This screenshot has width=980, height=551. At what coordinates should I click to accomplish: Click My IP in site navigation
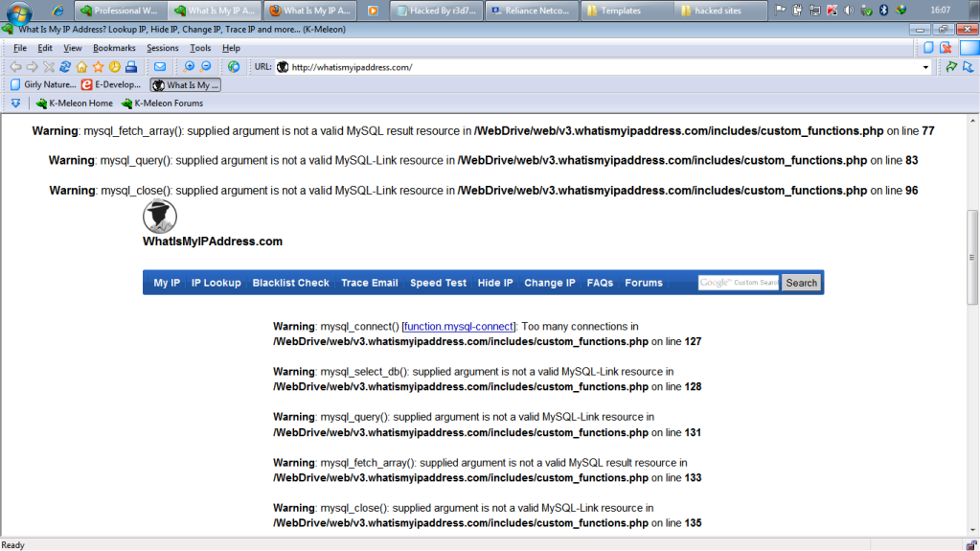(167, 283)
